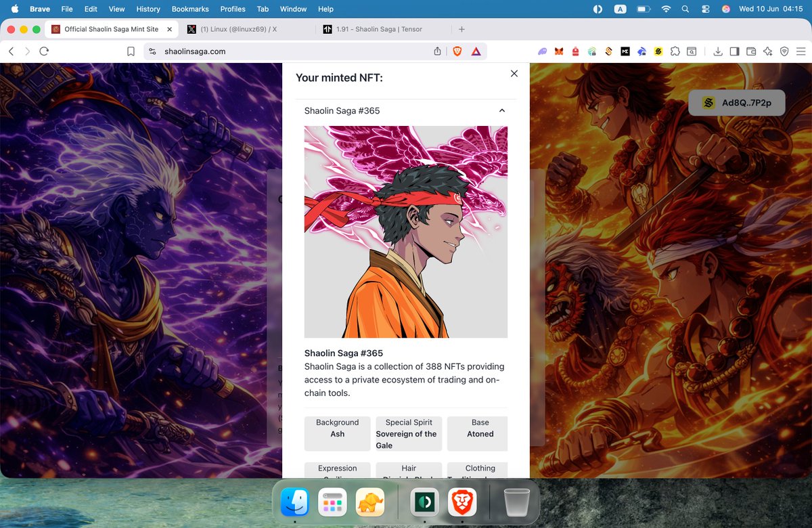Open the yellow S Solflare extension icon
Screen dimensions: 812x528
tap(658, 51)
